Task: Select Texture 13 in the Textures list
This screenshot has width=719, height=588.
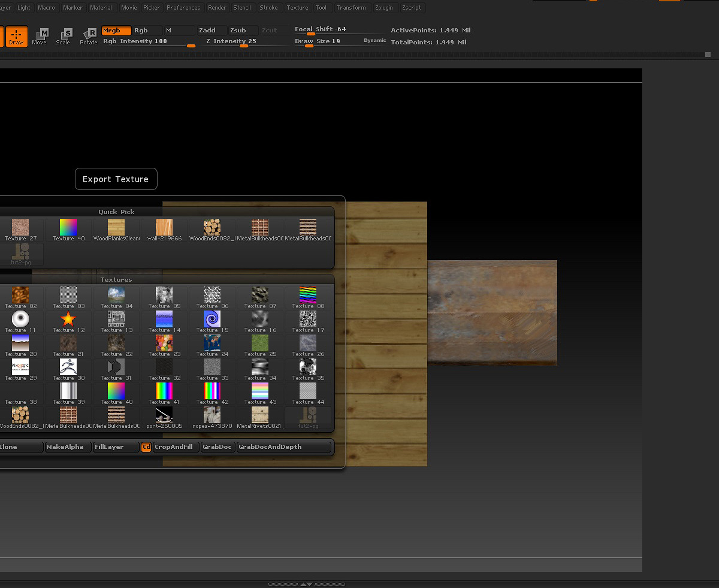Action: [x=116, y=322]
